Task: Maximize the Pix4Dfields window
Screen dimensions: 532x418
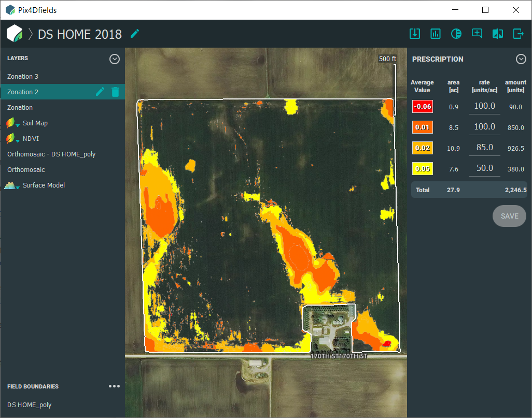Action: pos(485,10)
